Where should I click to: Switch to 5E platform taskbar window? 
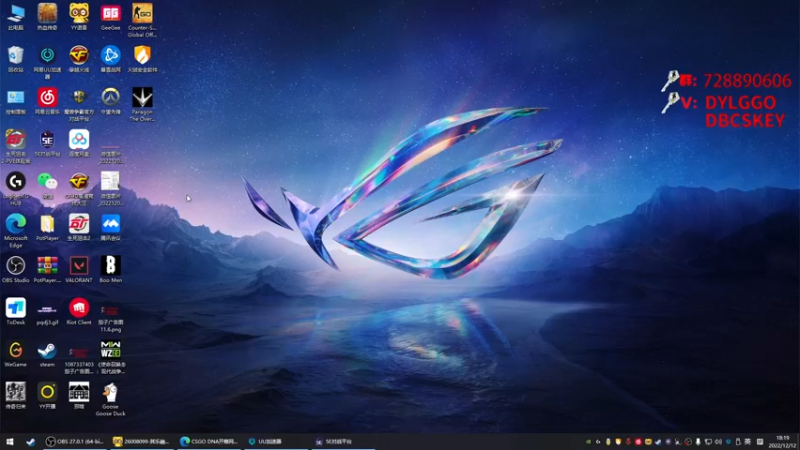click(x=342, y=442)
